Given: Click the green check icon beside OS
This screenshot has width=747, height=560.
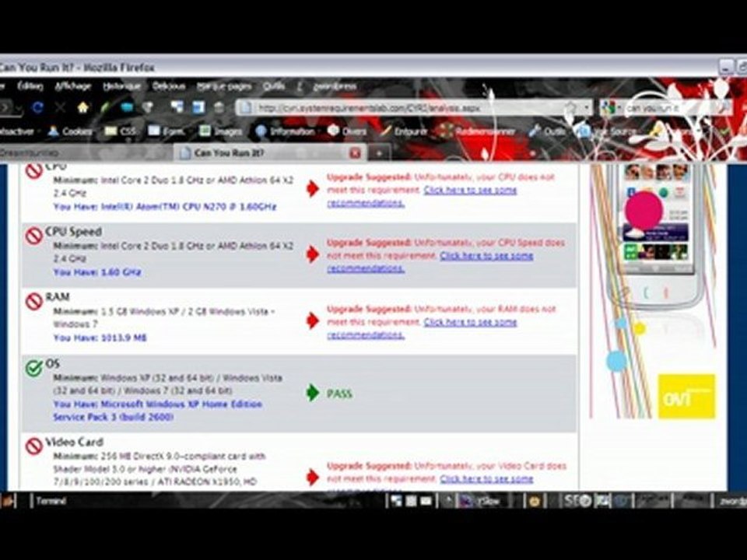Looking at the screenshot, I should (33, 368).
